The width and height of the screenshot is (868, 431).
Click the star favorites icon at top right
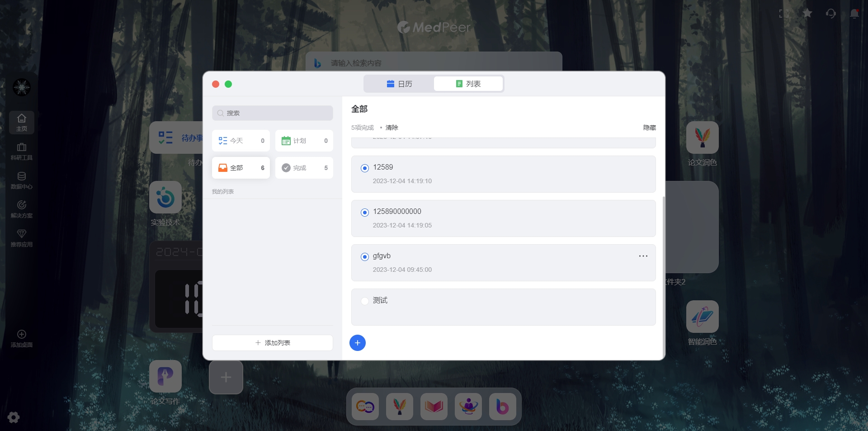(807, 14)
